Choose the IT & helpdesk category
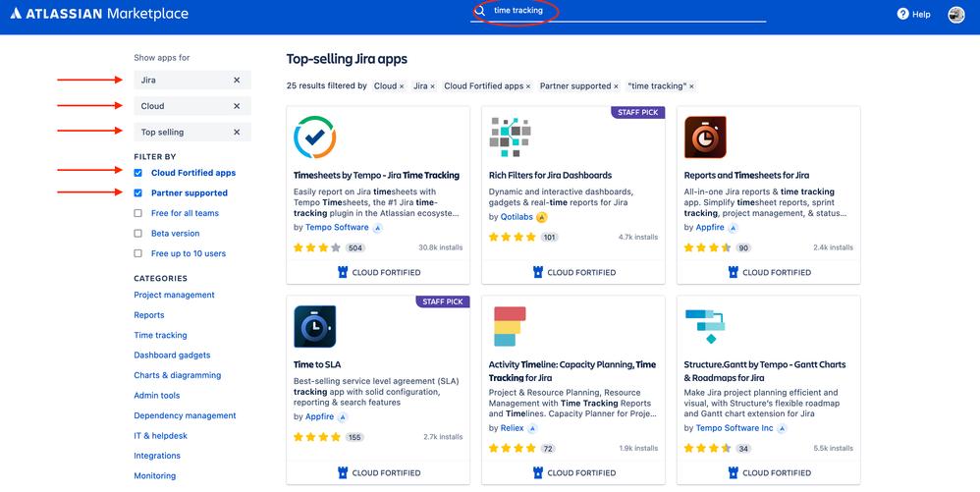Screen dimensions: 980x492 pyautogui.click(x=161, y=436)
